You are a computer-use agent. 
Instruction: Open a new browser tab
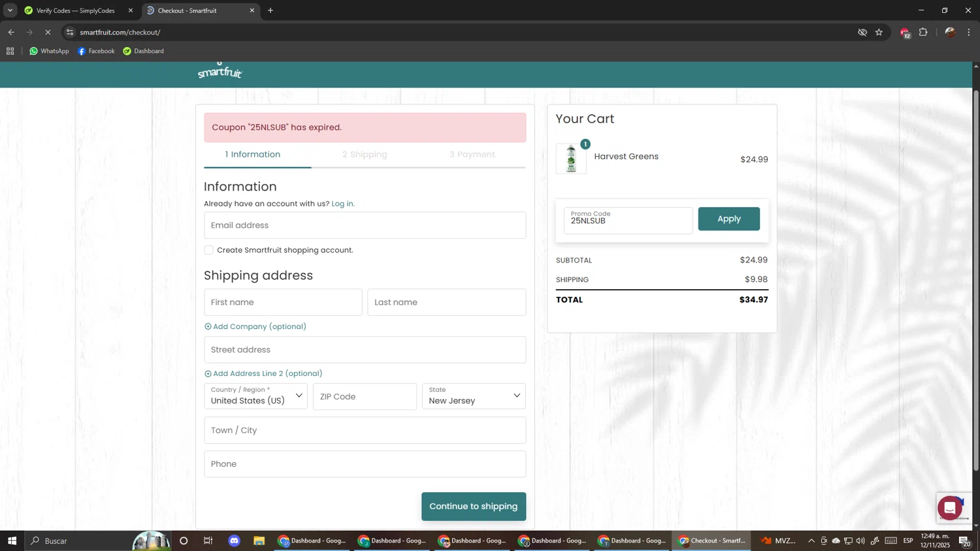point(270,10)
